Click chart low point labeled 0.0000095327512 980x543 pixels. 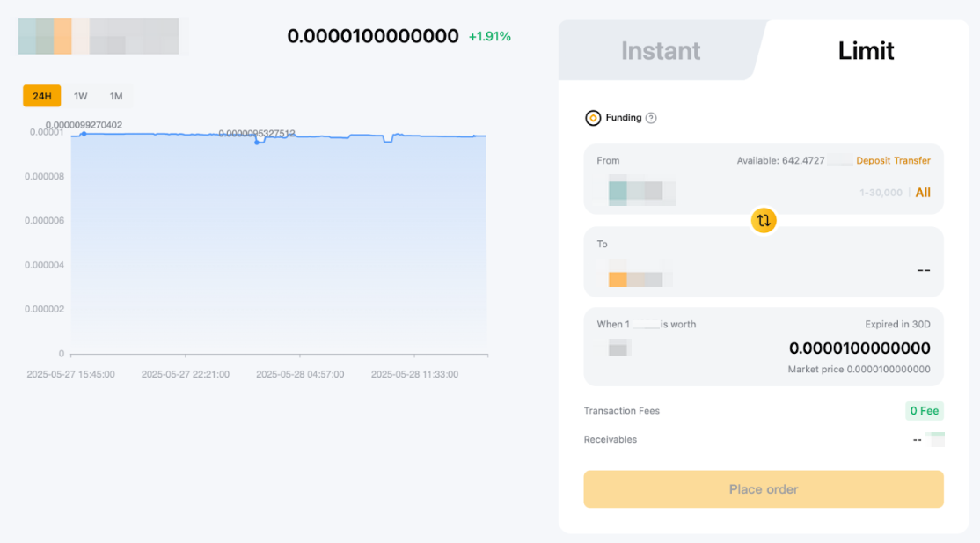coord(257,142)
